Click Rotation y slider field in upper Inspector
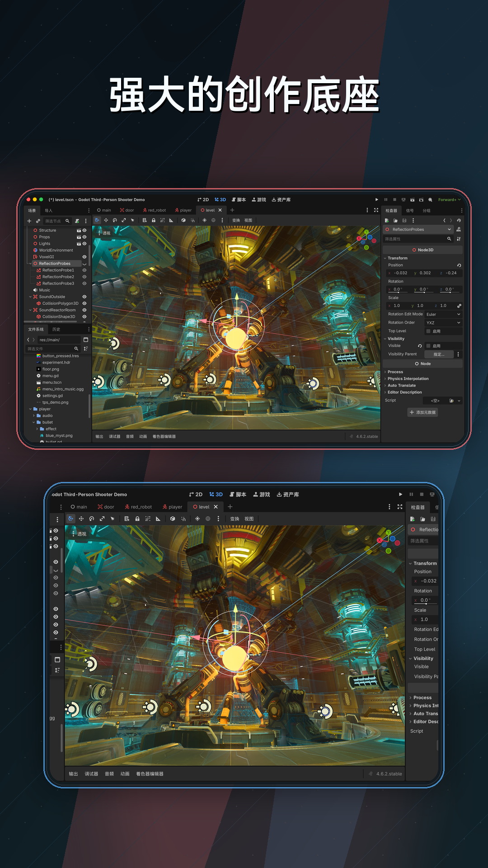The image size is (488, 868). pos(424,289)
